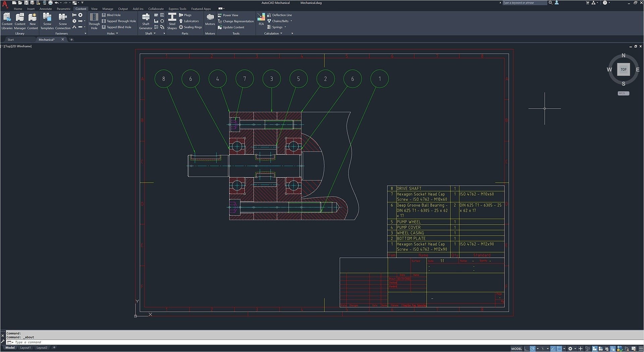The width and height of the screenshot is (644, 352).
Task: Insert Plugs part
Action: click(185, 15)
